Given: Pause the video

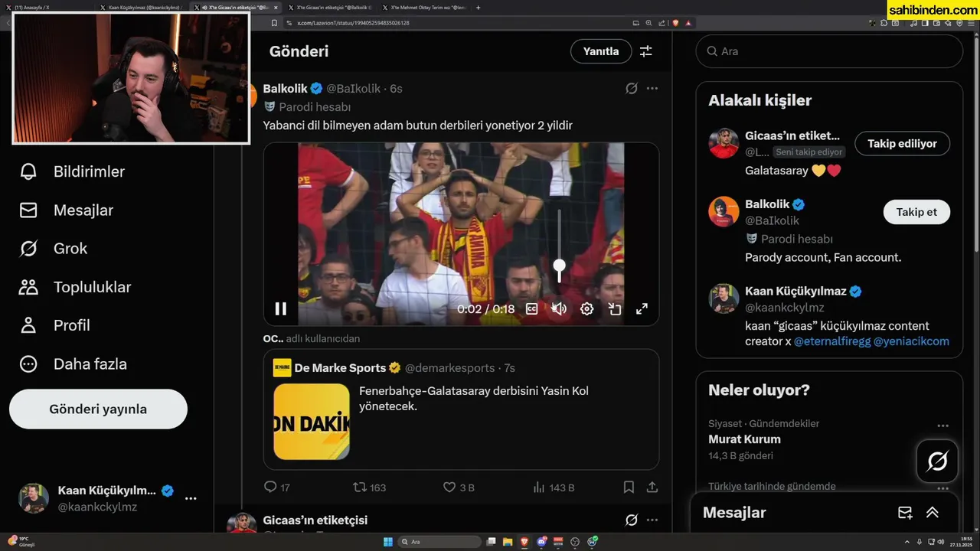Looking at the screenshot, I should point(281,308).
